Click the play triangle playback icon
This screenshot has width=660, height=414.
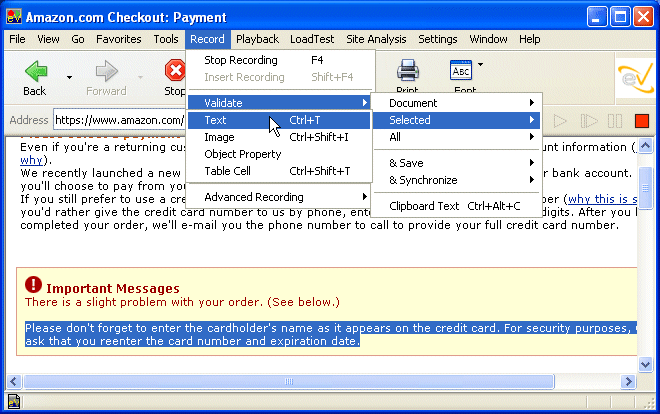(560, 121)
